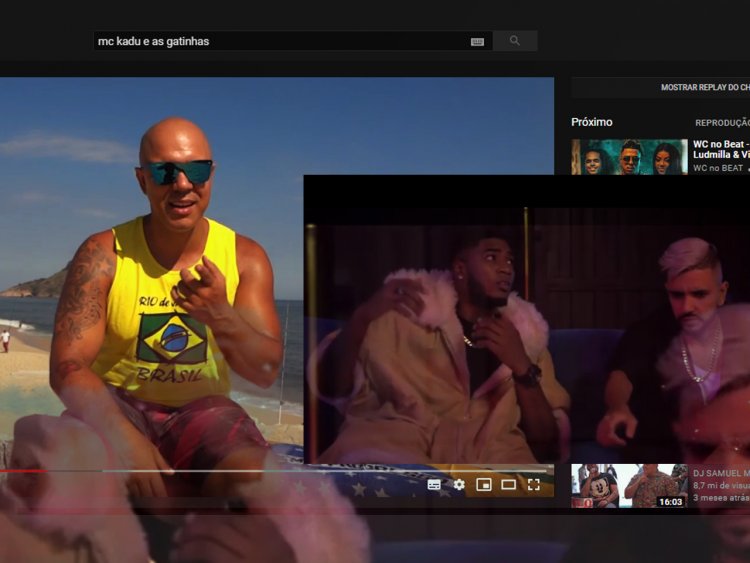Click the 'WC no Beat - Ludmilla' video title

[720, 149]
